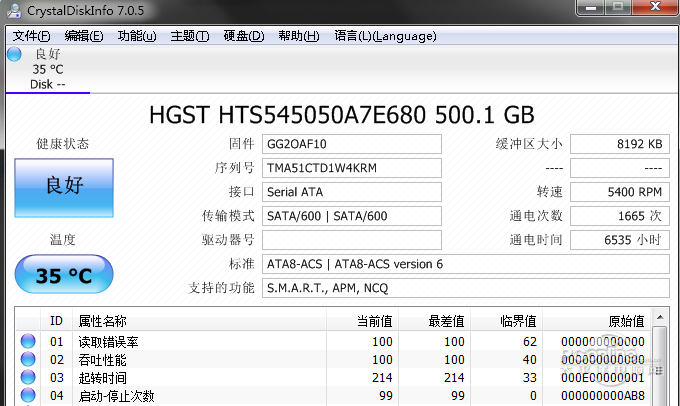Click the 35 °C temperature button

pyautogui.click(x=64, y=275)
